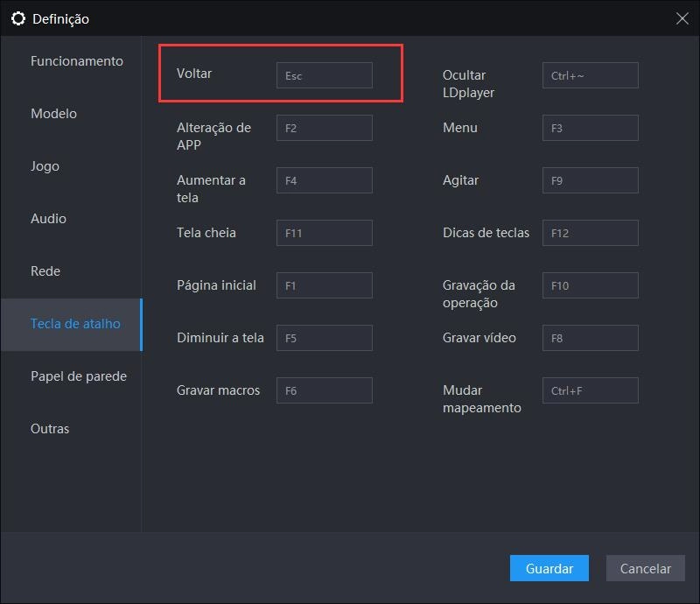Click the Cancelar button

coord(645,568)
